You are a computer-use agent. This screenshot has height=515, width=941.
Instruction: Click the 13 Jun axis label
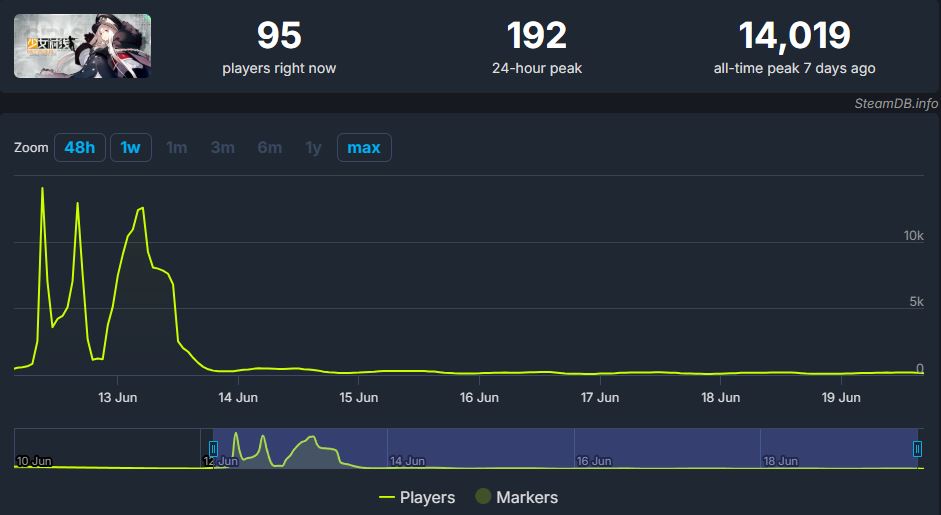pos(118,397)
